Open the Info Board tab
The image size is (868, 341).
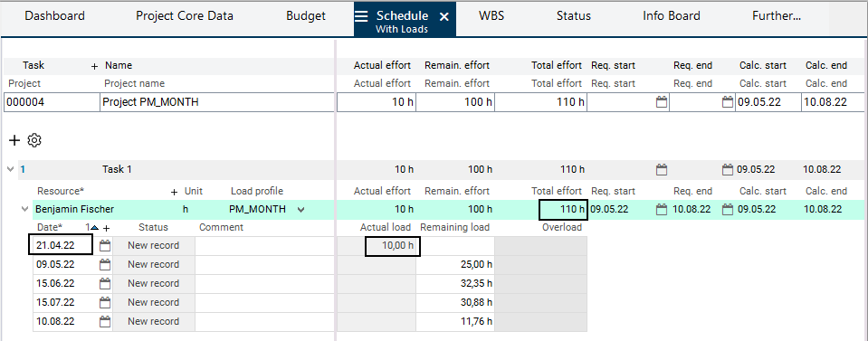[x=672, y=16]
